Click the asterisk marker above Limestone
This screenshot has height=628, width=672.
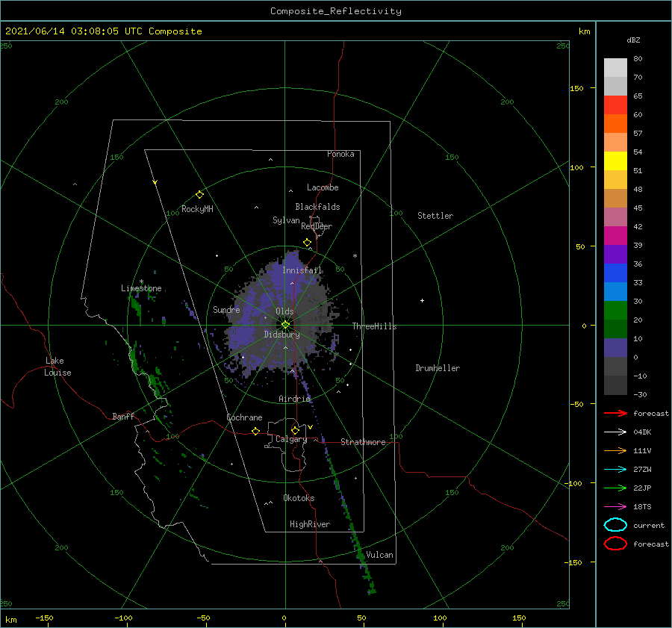point(141,282)
